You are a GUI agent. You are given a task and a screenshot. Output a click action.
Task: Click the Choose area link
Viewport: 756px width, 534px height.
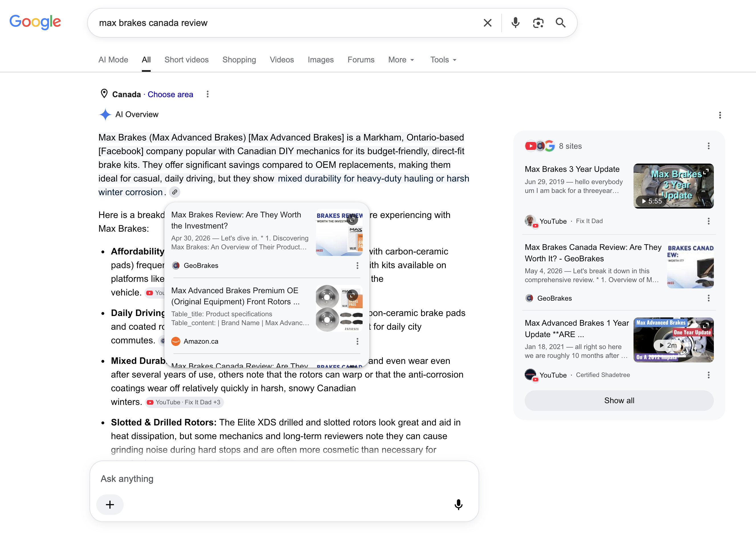(x=170, y=94)
